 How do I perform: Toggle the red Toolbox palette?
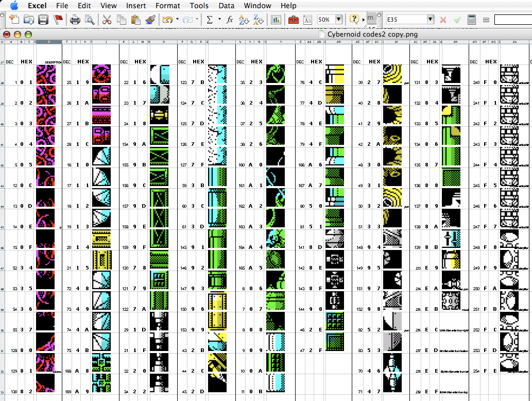click(x=293, y=20)
